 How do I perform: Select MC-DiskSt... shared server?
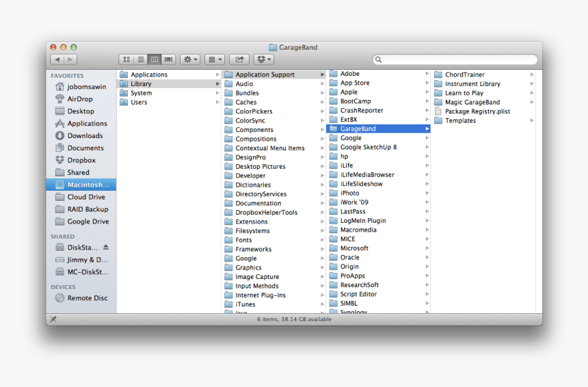click(x=81, y=272)
